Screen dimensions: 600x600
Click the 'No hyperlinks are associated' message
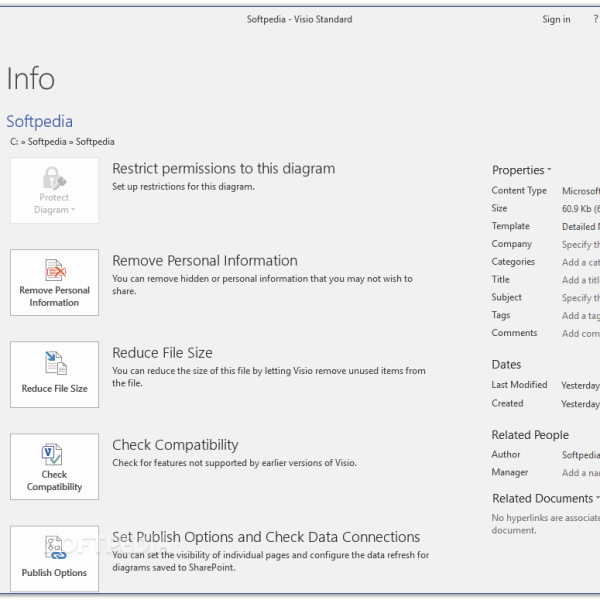[x=546, y=524]
